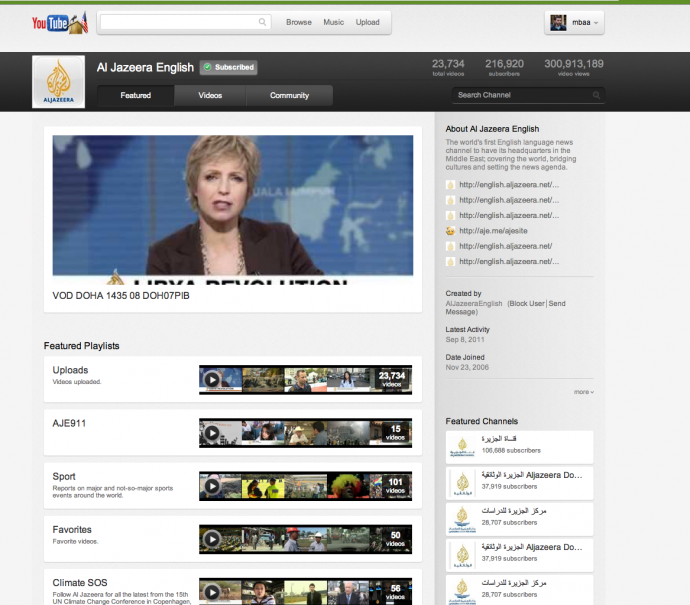690x605 pixels.
Task: Play the Sport playlist using its play icon
Action: tap(212, 486)
